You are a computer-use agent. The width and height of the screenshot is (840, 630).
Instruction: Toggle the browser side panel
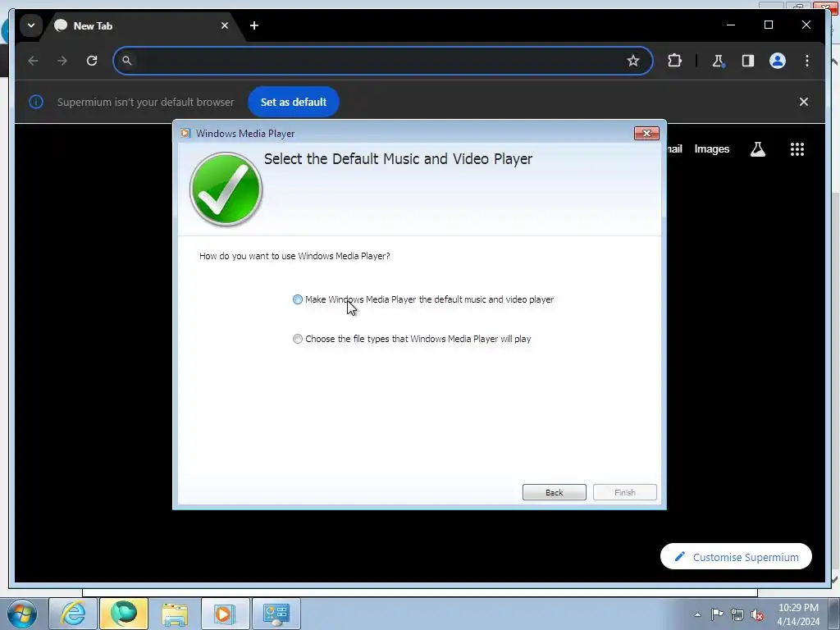[x=748, y=61]
